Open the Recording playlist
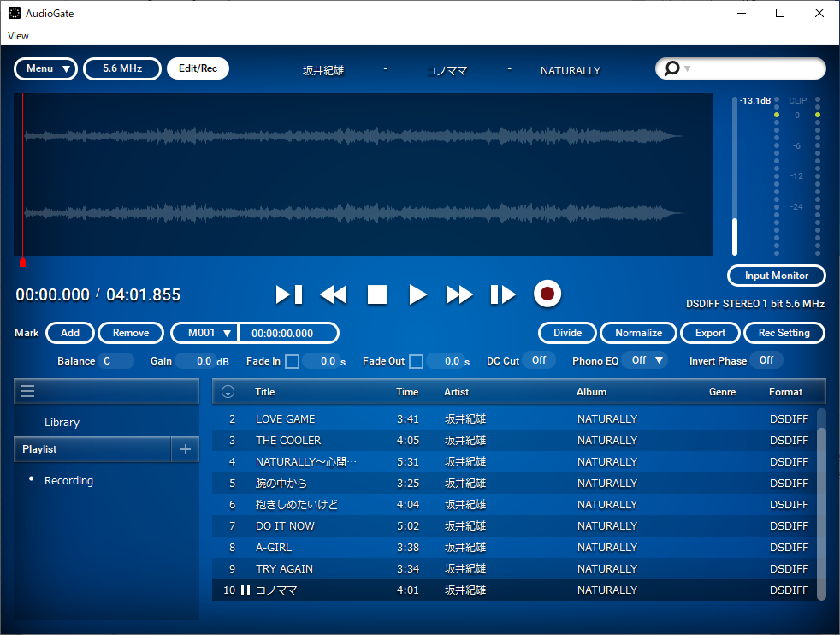Image resolution: width=840 pixels, height=635 pixels. 68,481
